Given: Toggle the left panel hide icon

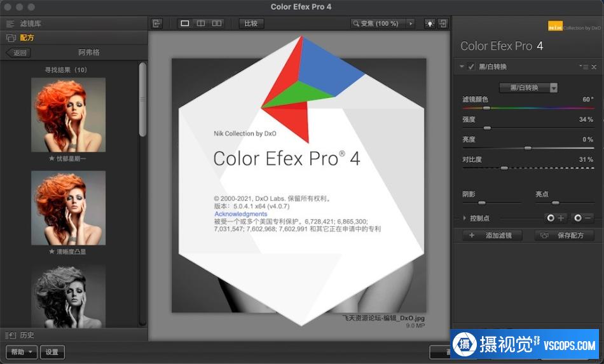Looking at the screenshot, I should tap(156, 24).
